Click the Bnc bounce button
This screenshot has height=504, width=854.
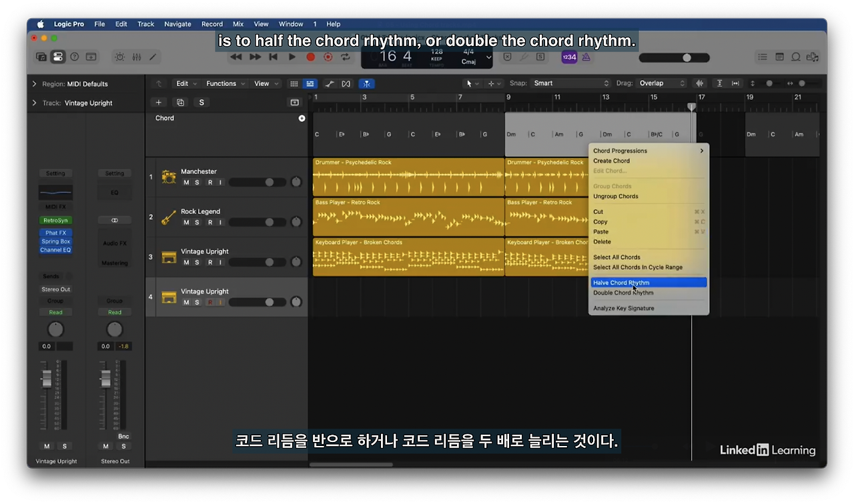pos(123,436)
